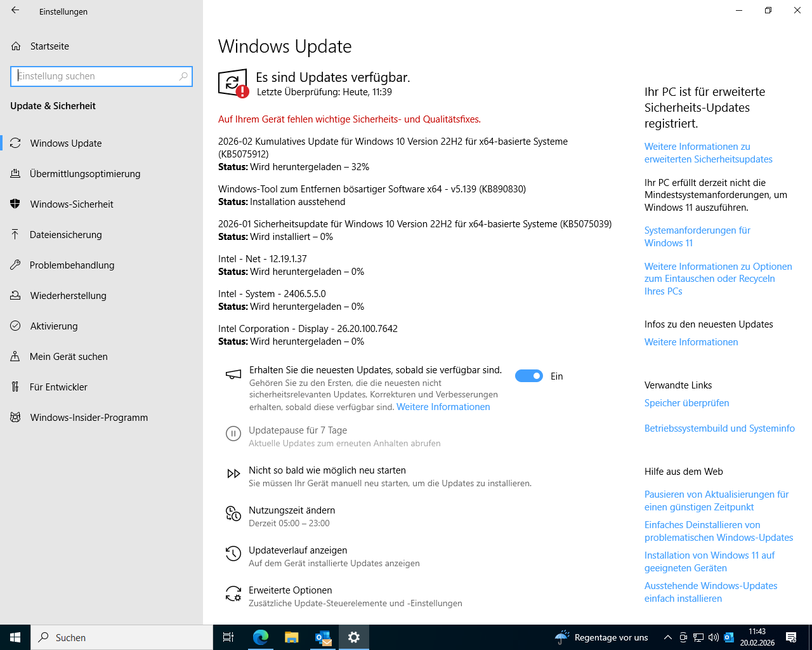This screenshot has width=812, height=650.
Task: Open Installation von Windows 11 link
Action: (x=710, y=562)
